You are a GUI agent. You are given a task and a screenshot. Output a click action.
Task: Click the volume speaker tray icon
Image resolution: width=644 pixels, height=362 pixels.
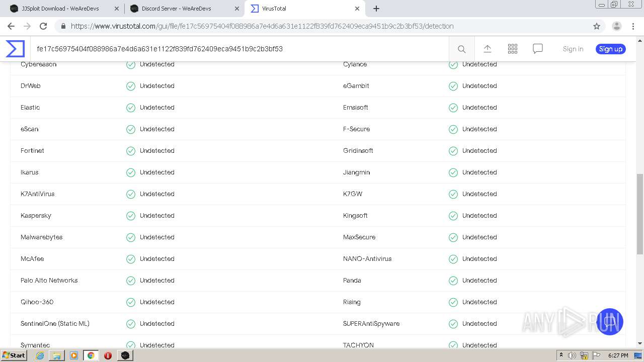(x=572, y=355)
